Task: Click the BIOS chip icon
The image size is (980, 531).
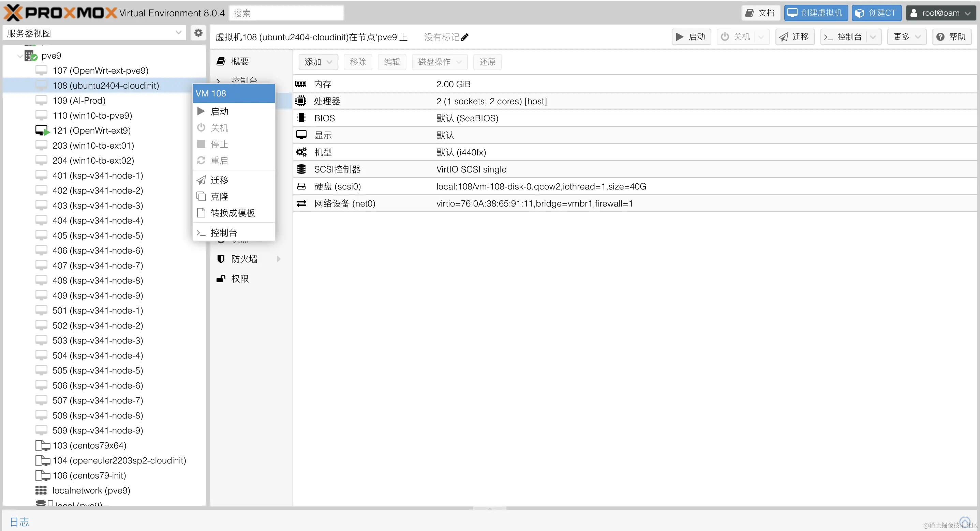Action: pyautogui.click(x=301, y=118)
